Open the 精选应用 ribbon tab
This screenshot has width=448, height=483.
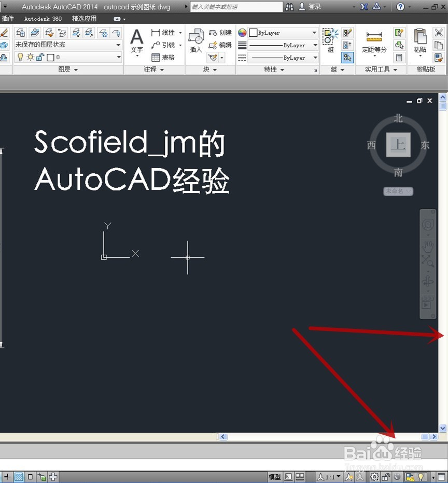tap(84, 19)
